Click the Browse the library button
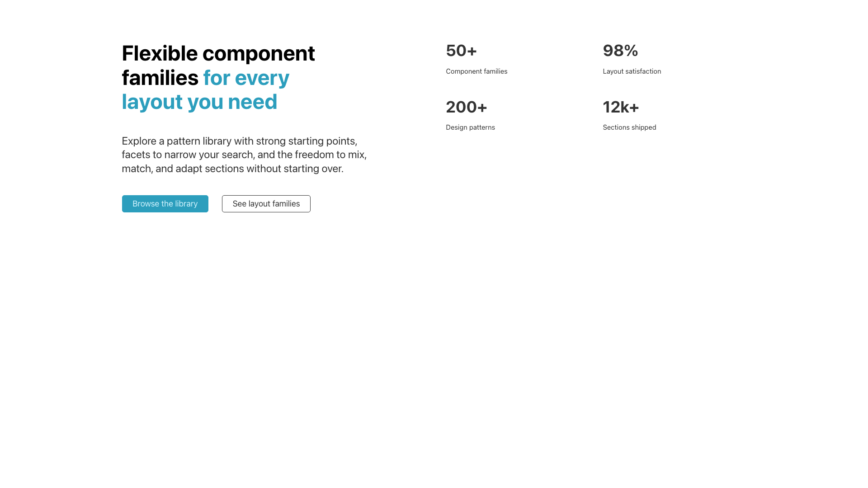Image resolution: width=868 pixels, height=488 pixels. (x=165, y=204)
